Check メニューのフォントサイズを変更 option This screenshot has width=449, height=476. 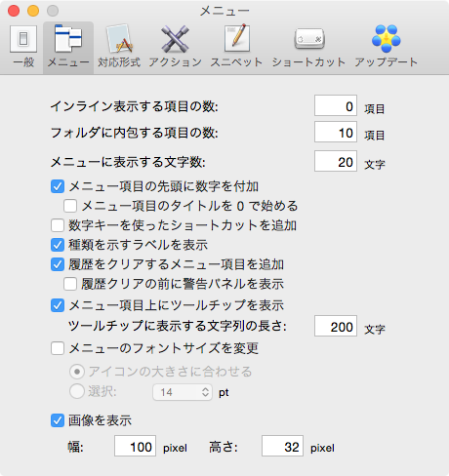coord(58,348)
